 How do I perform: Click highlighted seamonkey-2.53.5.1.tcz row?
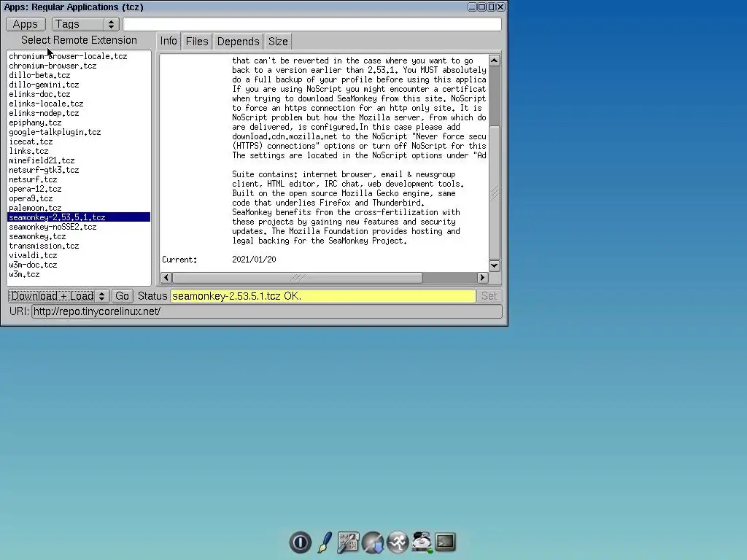[x=79, y=217]
